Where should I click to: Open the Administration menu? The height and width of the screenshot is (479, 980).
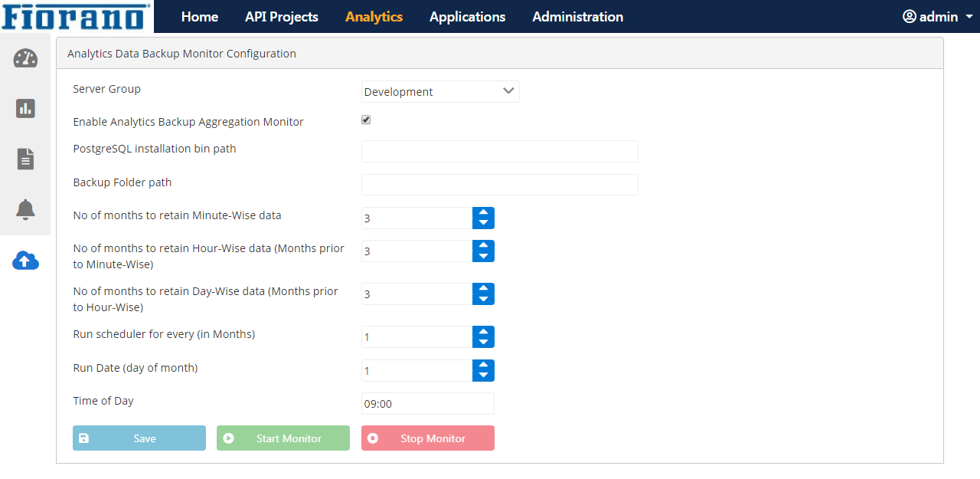(578, 17)
